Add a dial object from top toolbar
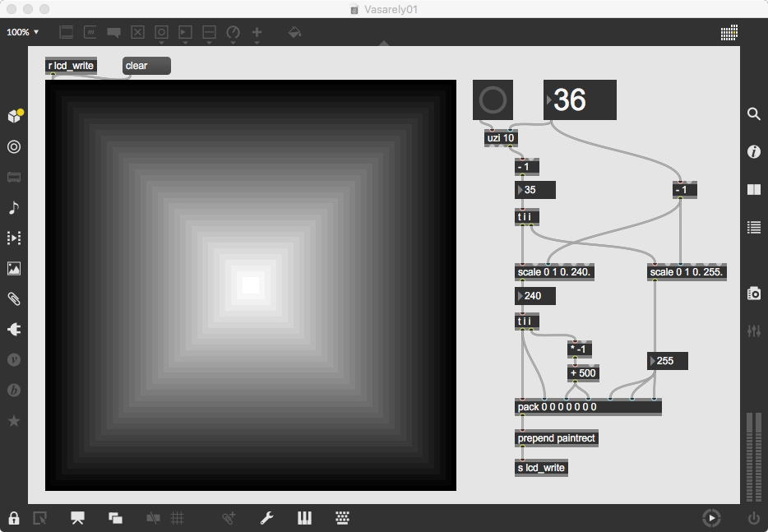 coord(234,32)
